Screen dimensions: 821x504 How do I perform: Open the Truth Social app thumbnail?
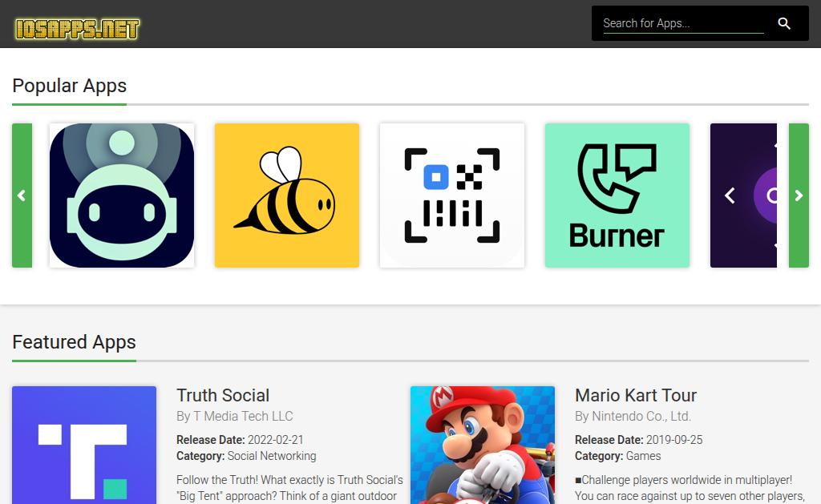pyautogui.click(x=84, y=445)
